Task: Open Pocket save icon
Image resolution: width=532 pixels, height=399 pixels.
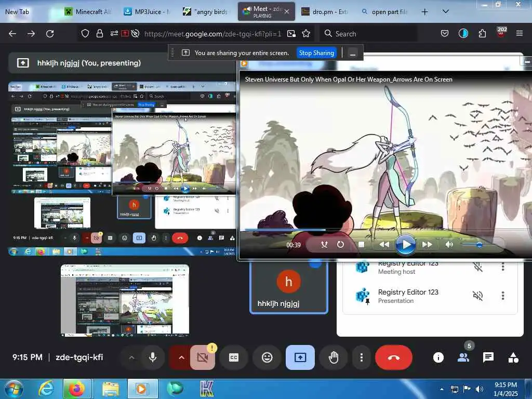Action: [x=445, y=34]
